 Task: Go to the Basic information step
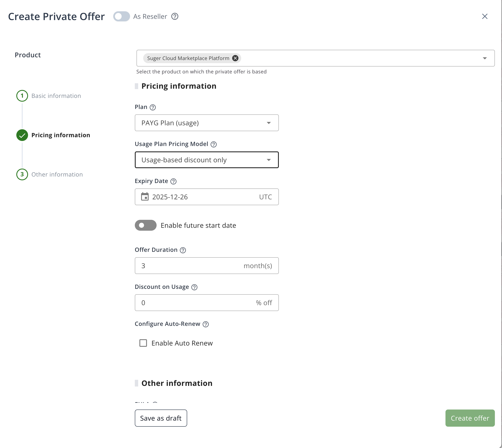pyautogui.click(x=56, y=96)
